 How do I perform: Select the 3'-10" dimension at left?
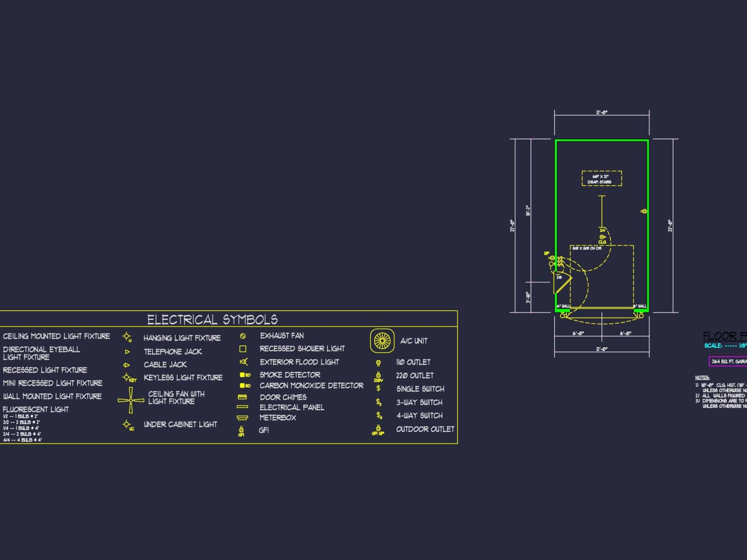528,297
